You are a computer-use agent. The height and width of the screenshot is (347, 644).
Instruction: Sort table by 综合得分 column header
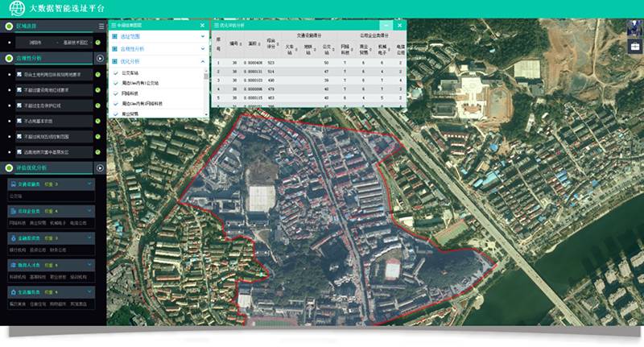(x=271, y=43)
